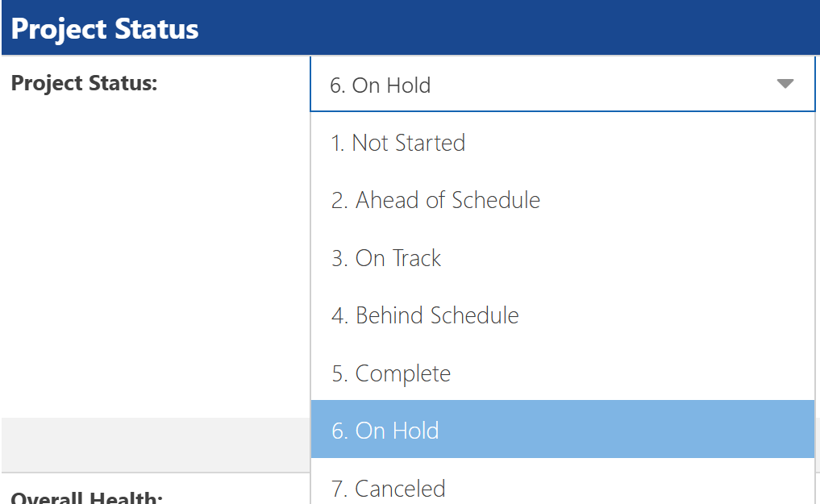Set status to 4. Behind Schedule

(x=563, y=315)
